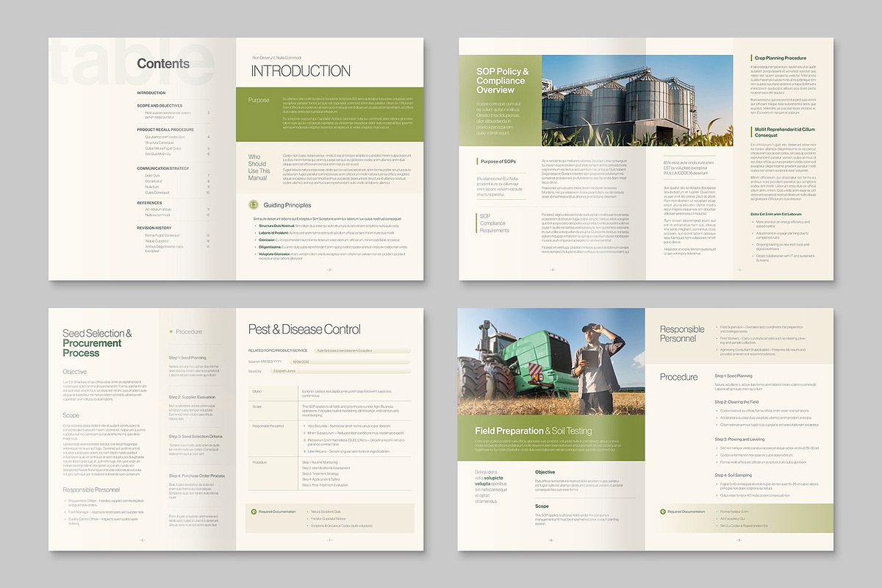Click 'COMMUNICATION STRATEGY' in the contents list

click(x=163, y=168)
